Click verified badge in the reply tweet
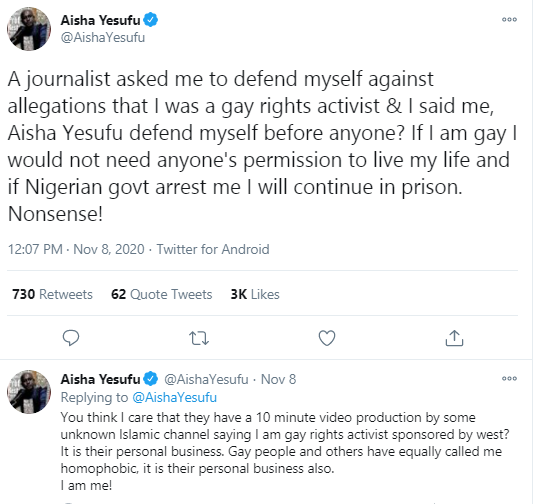This screenshot has width=533, height=504. 150,379
